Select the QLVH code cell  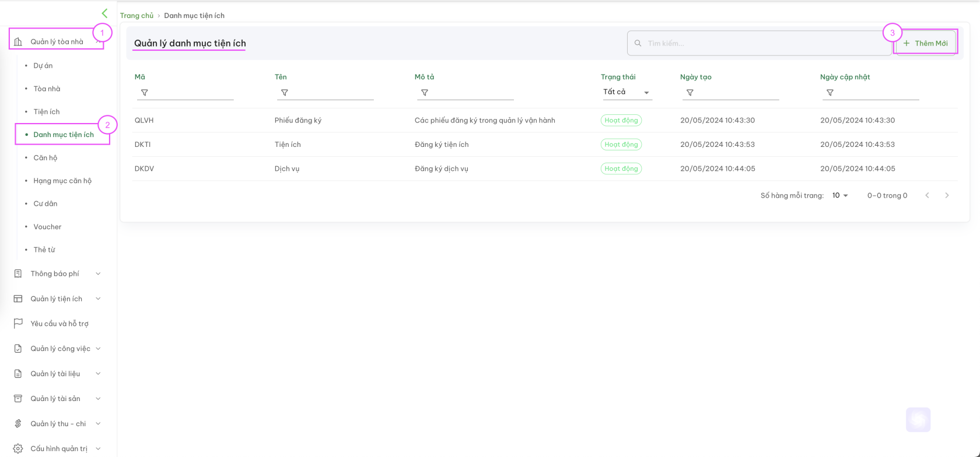tap(144, 120)
